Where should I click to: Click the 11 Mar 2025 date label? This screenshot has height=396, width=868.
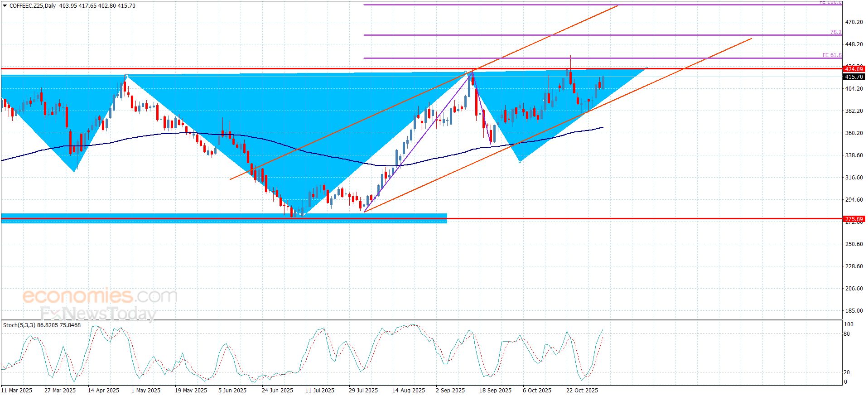[17, 391]
